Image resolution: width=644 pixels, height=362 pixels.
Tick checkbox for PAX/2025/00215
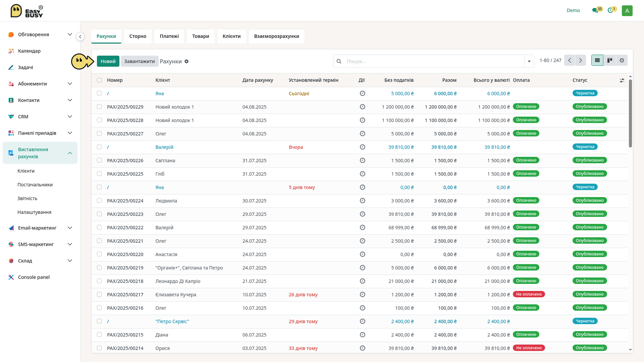click(99, 335)
